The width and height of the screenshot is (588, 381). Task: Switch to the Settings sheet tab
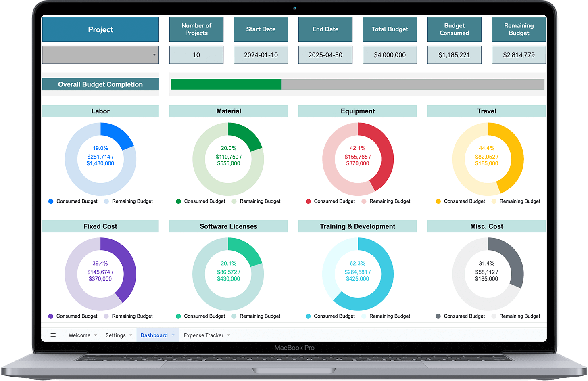(x=116, y=335)
